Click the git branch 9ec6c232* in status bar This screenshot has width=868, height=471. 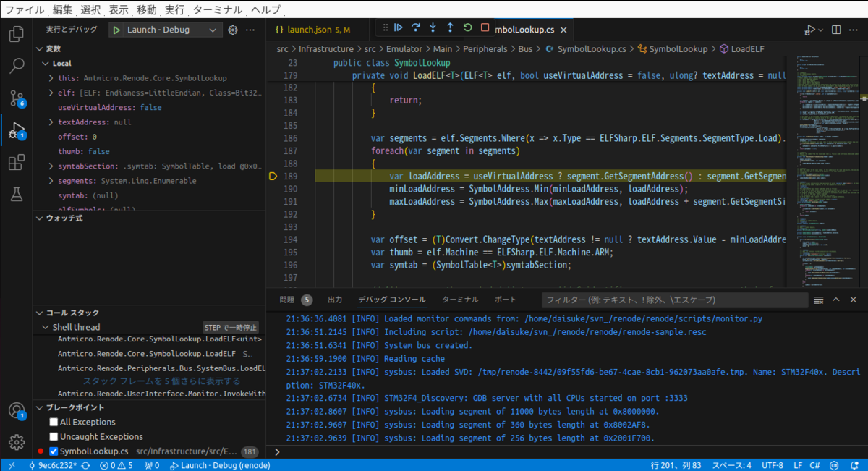click(54, 465)
